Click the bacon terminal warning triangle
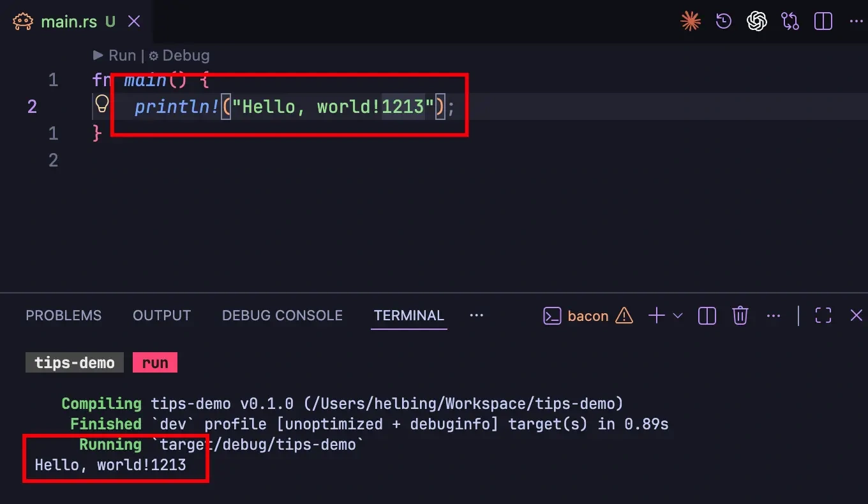Screen dimensions: 868x504 tap(624, 316)
